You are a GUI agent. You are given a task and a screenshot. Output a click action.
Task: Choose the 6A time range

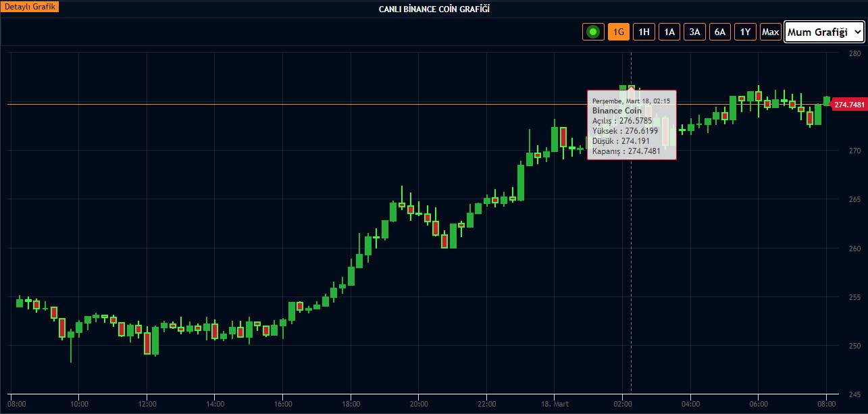[720, 32]
